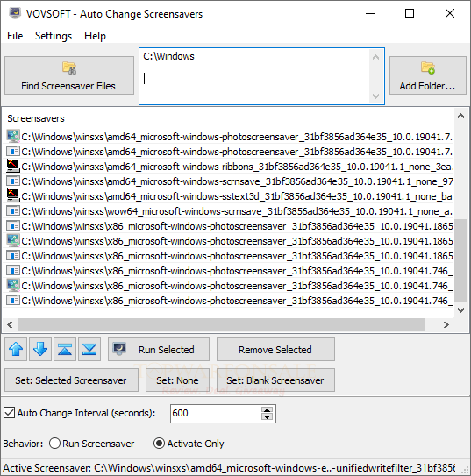471x476 pixels.
Task: Run the selected screensaver
Action: pyautogui.click(x=159, y=349)
